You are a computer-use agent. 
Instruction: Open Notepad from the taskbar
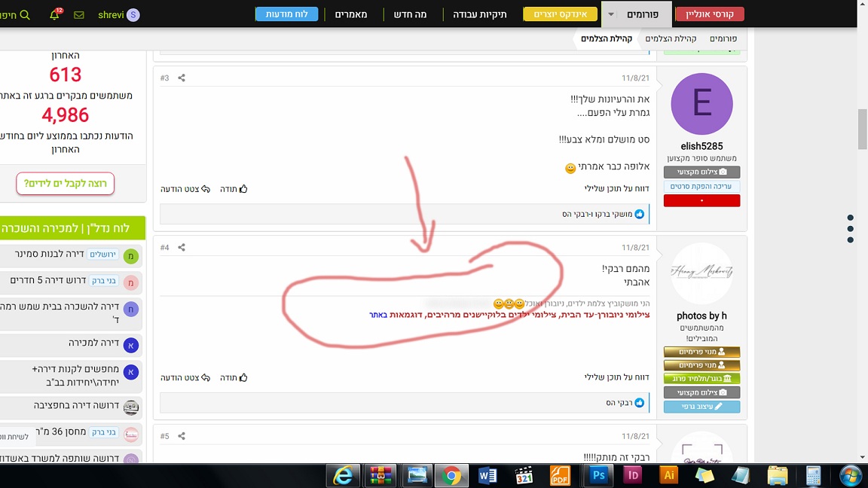pos(741,475)
